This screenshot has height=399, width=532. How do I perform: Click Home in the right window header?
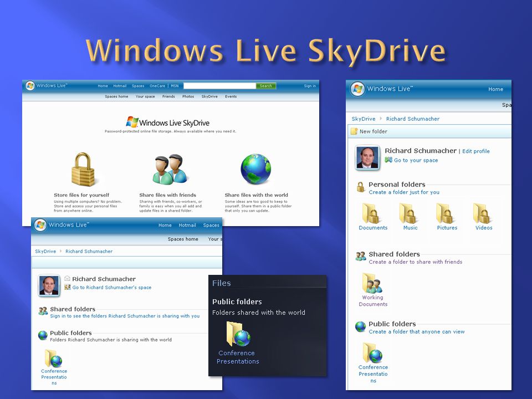pos(495,89)
